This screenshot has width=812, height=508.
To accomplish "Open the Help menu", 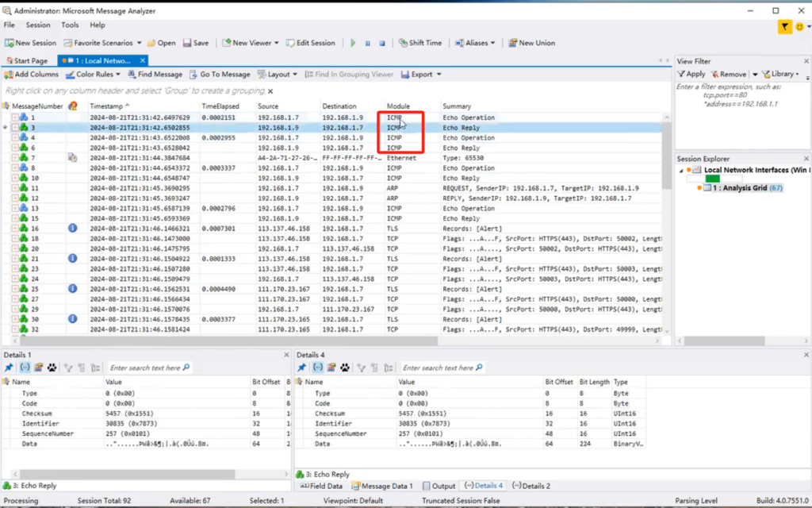I will point(98,25).
